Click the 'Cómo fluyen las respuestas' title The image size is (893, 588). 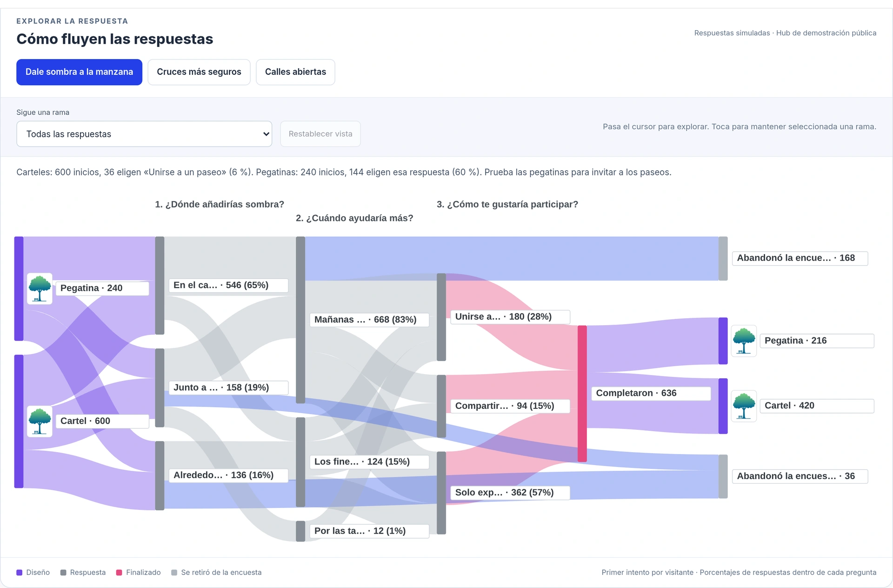[x=115, y=39]
